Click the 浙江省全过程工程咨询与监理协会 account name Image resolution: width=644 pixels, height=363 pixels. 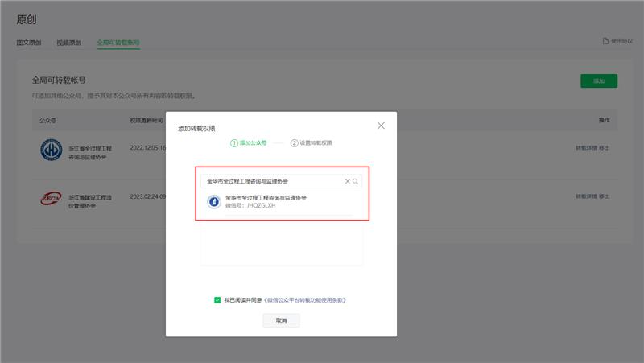point(90,153)
